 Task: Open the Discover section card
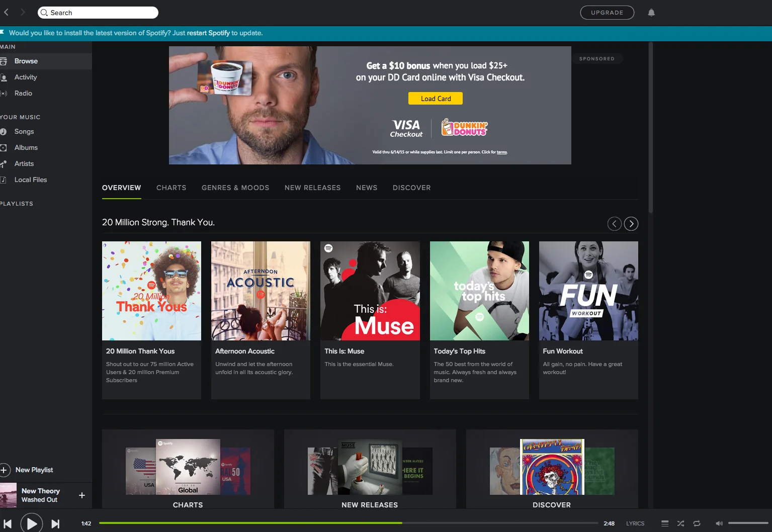[552, 469]
